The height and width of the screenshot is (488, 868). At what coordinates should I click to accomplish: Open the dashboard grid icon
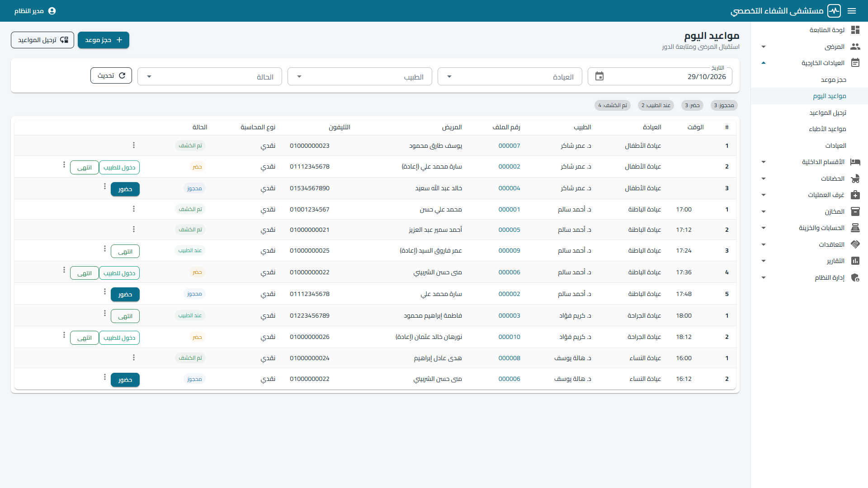pos(855,30)
